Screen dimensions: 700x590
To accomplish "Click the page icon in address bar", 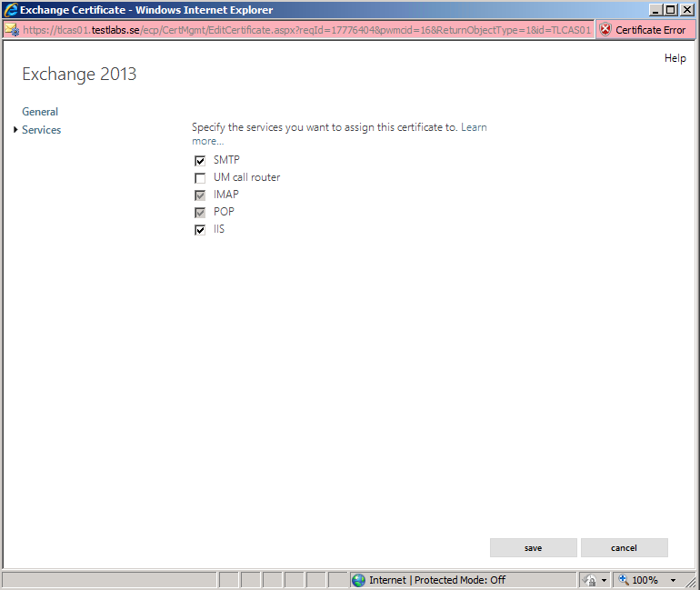I will tap(12, 30).
